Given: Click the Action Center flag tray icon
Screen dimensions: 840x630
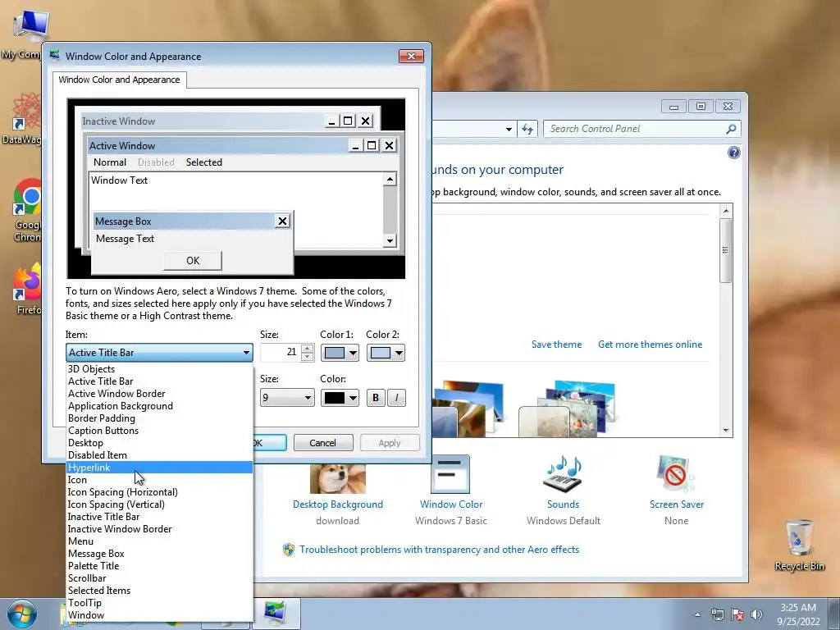Looking at the screenshot, I should pyautogui.click(x=737, y=614).
